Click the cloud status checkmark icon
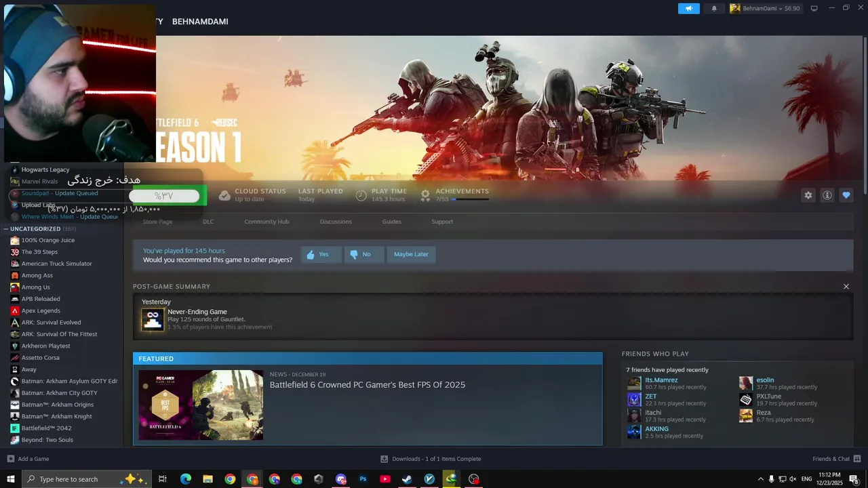868x488 pixels. tap(224, 195)
